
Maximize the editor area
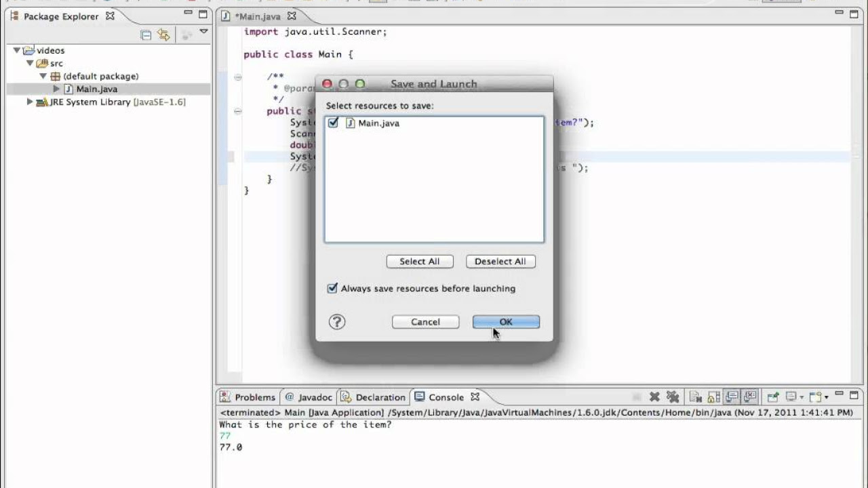pyautogui.click(x=854, y=14)
